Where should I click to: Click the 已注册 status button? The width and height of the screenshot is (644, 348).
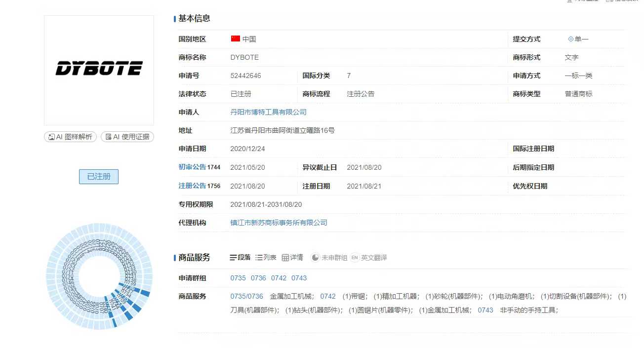pos(99,176)
